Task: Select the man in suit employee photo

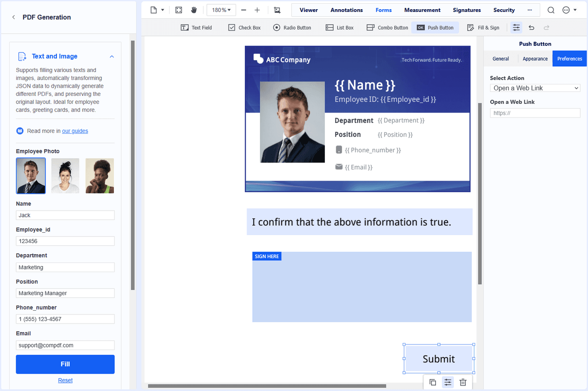Action: click(31, 176)
